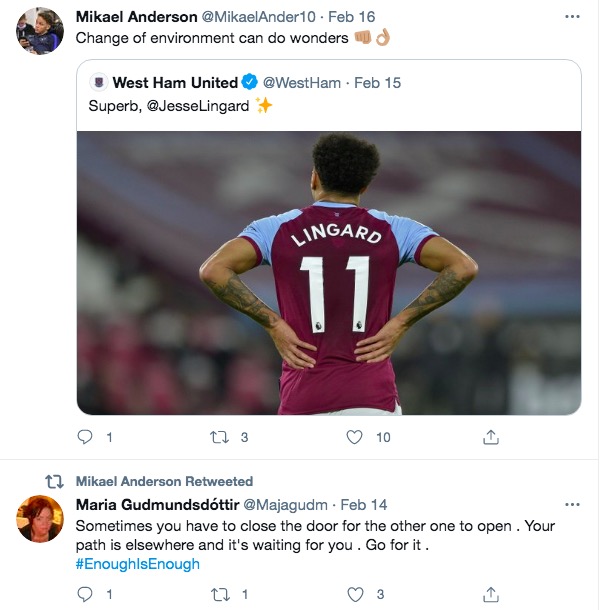Retweet Maria Gudmundsdóttir's tweet

(220, 594)
